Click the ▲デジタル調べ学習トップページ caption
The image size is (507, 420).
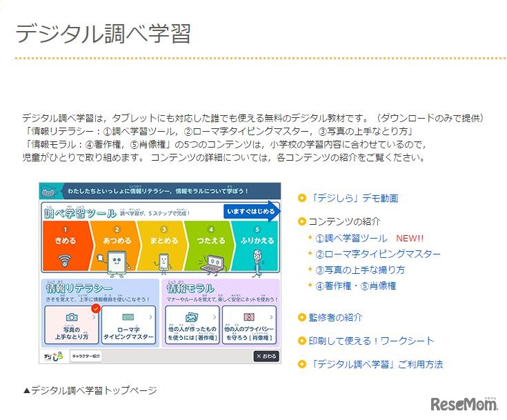coord(90,390)
